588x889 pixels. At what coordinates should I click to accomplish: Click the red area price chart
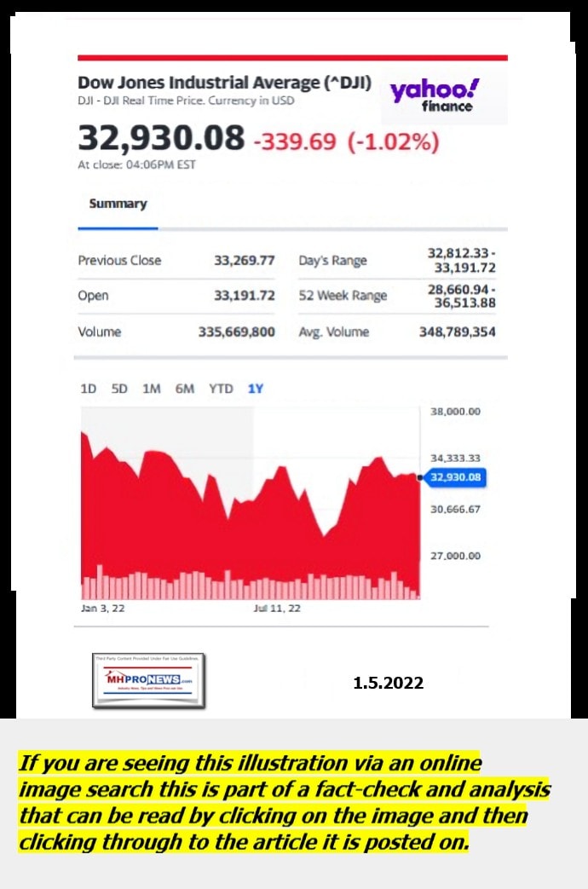pos(251,515)
